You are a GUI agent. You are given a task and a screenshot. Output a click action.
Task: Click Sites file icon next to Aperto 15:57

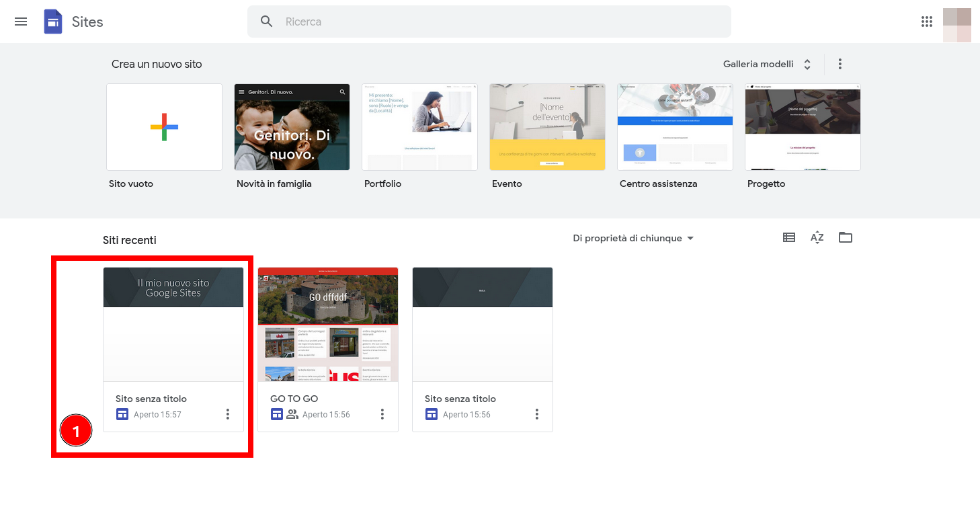click(122, 414)
